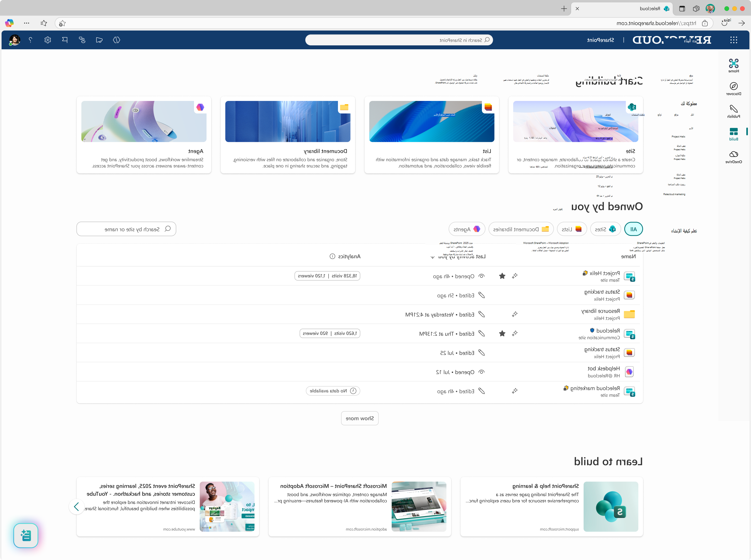The image size is (751, 560).
Task: Open the Copilot icon in browser toolbar
Action: pos(9,23)
